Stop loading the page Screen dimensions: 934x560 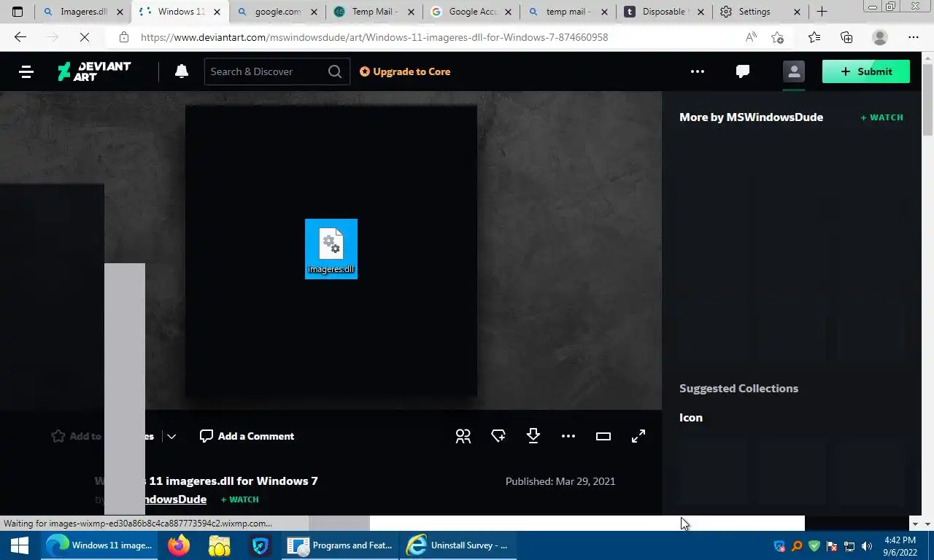pos(84,37)
